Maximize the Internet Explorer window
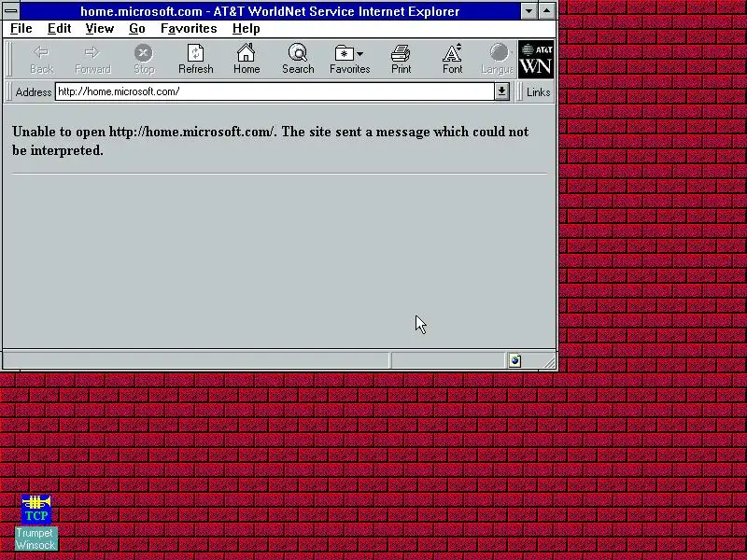This screenshot has height=560, width=747. point(547,10)
